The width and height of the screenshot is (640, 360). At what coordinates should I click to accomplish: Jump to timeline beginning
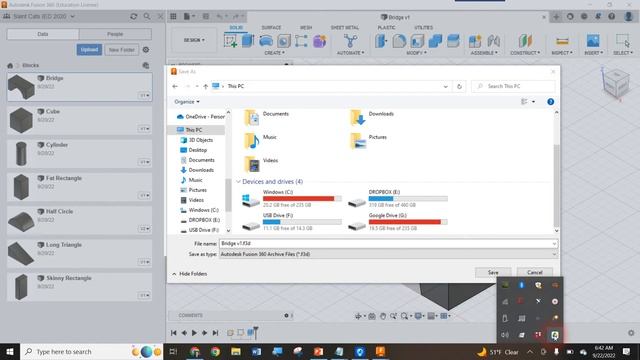(x=173, y=333)
